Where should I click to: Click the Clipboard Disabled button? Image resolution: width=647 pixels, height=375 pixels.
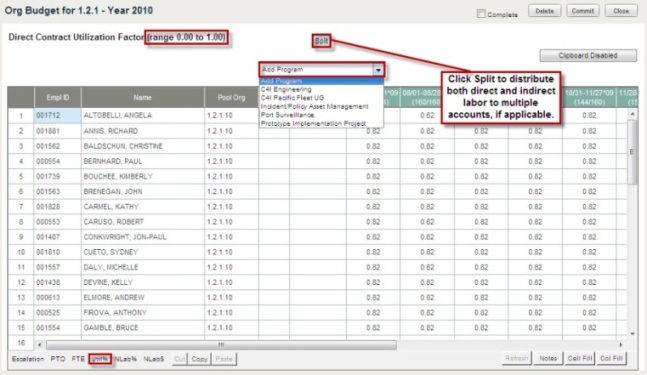tap(588, 56)
